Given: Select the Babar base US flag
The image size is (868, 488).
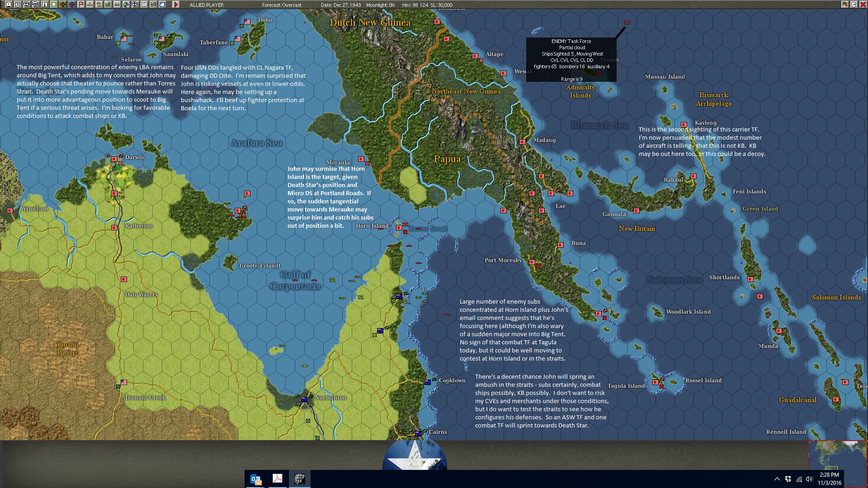Looking at the screenshot, I should [x=124, y=39].
